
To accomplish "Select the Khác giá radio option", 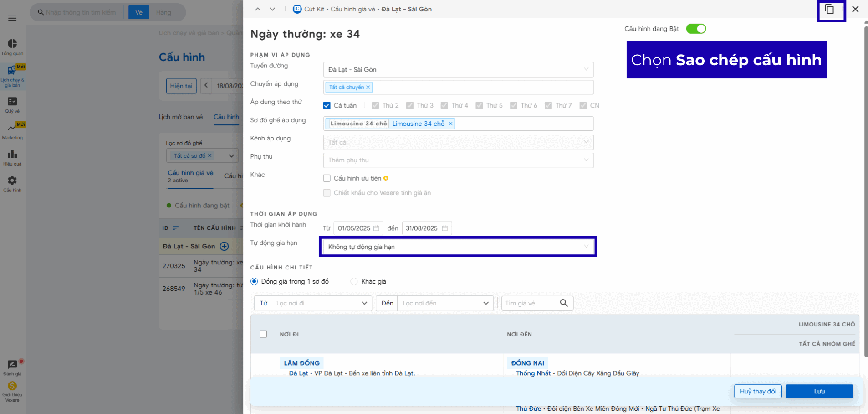I will (354, 281).
